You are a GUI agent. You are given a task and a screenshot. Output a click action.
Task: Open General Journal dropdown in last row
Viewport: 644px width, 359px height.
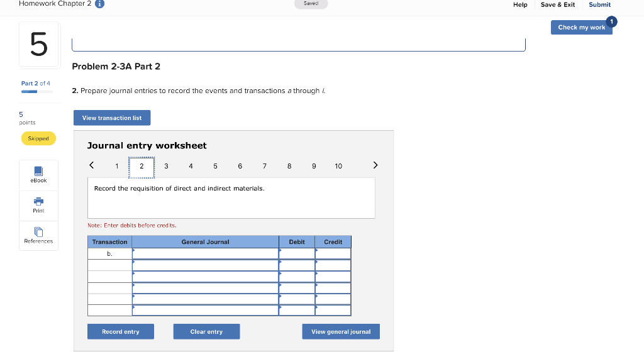[206, 310]
